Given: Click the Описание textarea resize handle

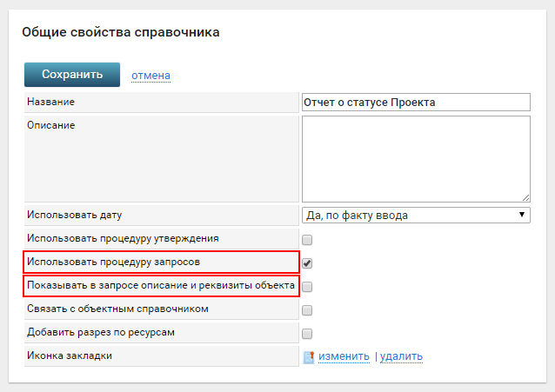Looking at the screenshot, I should (525, 197).
